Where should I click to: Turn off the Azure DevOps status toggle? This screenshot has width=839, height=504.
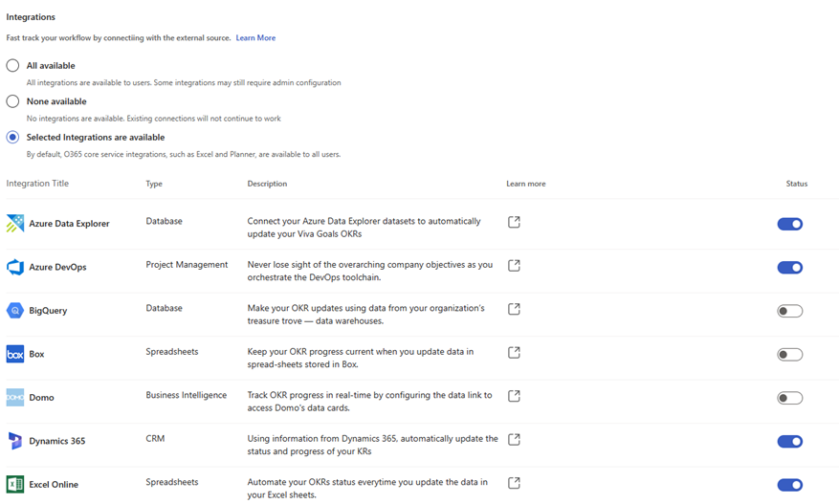pyautogui.click(x=790, y=268)
